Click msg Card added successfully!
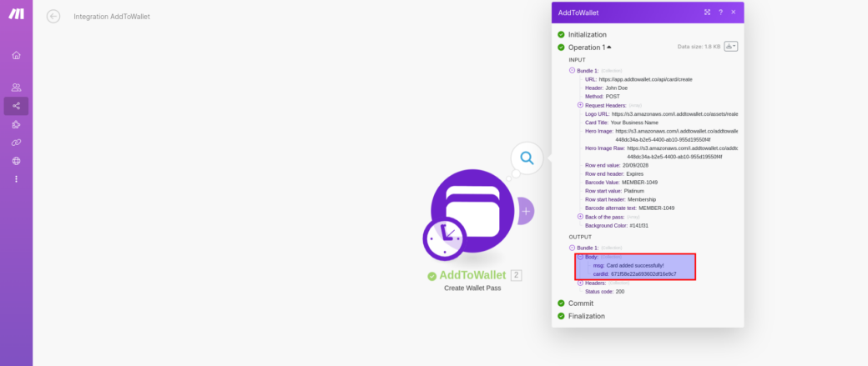 click(x=628, y=265)
